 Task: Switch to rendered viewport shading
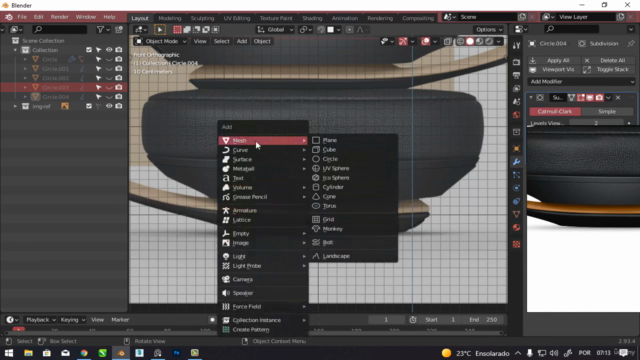489,41
